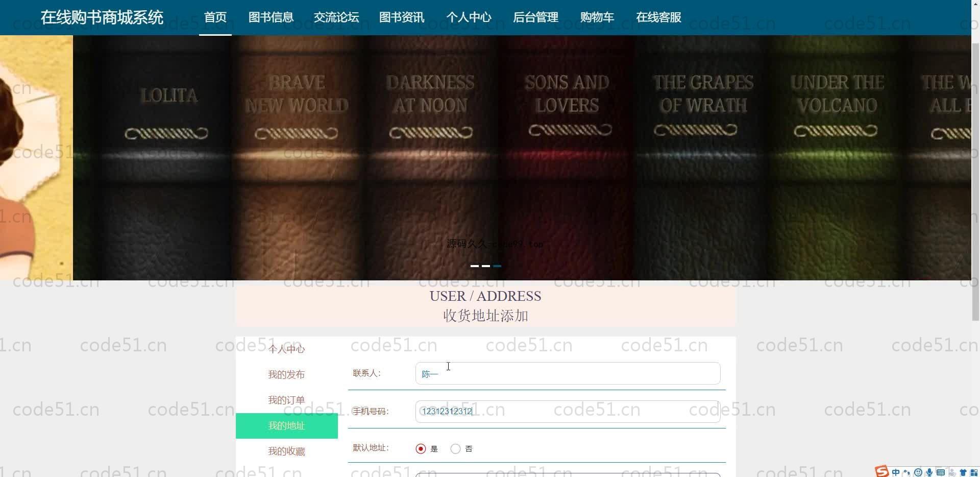The image size is (980, 477).
Task: Go to 首页 in navigation bar
Action: pyautogui.click(x=215, y=17)
